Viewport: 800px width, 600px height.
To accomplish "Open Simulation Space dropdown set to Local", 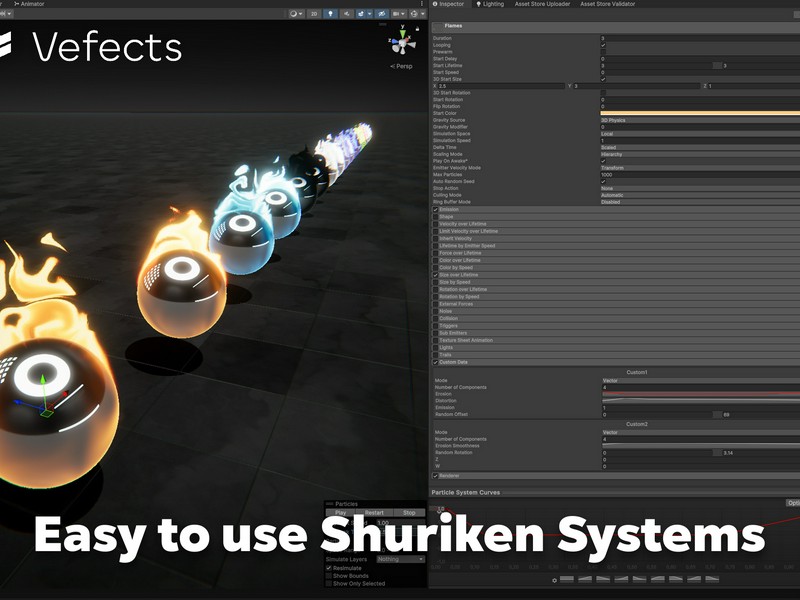I will (x=700, y=134).
